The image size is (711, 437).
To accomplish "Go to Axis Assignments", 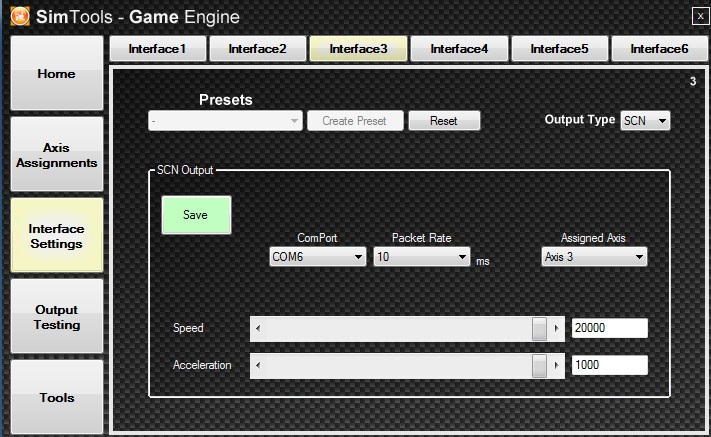I will [57, 154].
